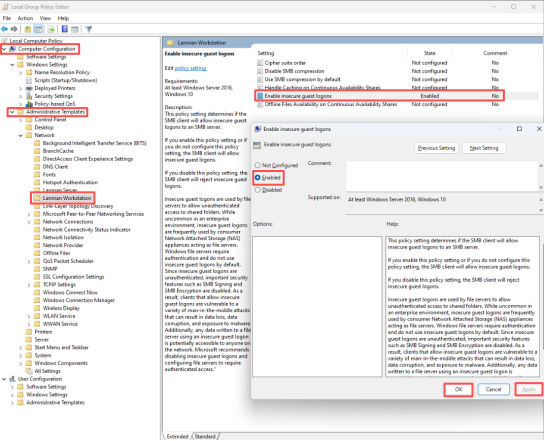Click the SNMP folder icon

tap(37, 269)
